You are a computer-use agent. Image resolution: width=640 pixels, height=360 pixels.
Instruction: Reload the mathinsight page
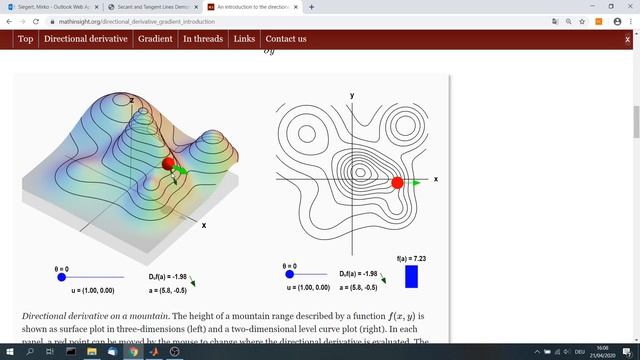pyautogui.click(x=36, y=22)
